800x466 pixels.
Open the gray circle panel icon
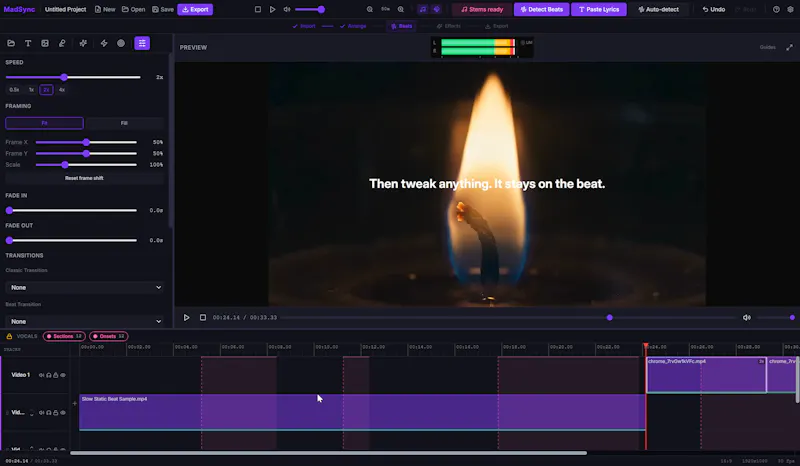click(x=121, y=43)
